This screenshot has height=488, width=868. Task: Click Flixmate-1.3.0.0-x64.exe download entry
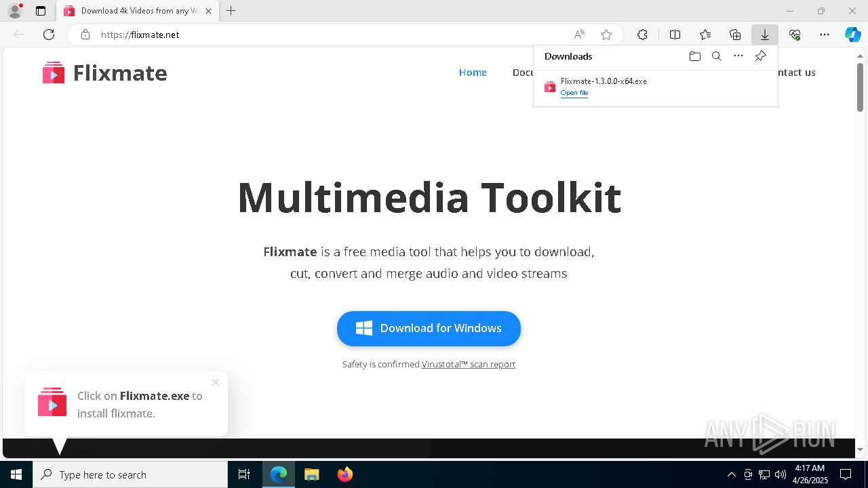click(655, 87)
